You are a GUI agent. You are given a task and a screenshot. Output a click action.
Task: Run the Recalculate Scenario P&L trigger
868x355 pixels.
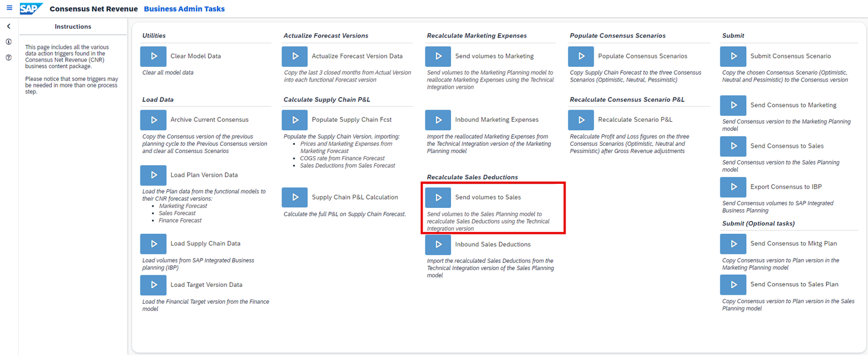tap(581, 120)
